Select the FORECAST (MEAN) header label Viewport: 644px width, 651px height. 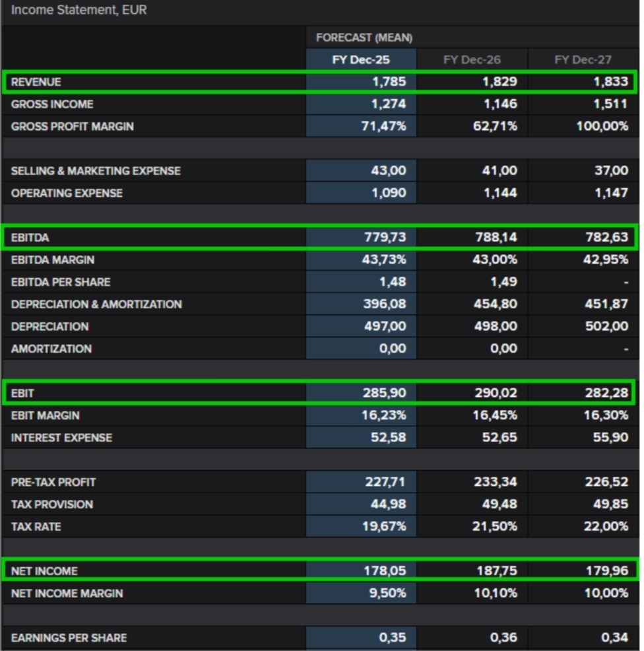(364, 38)
